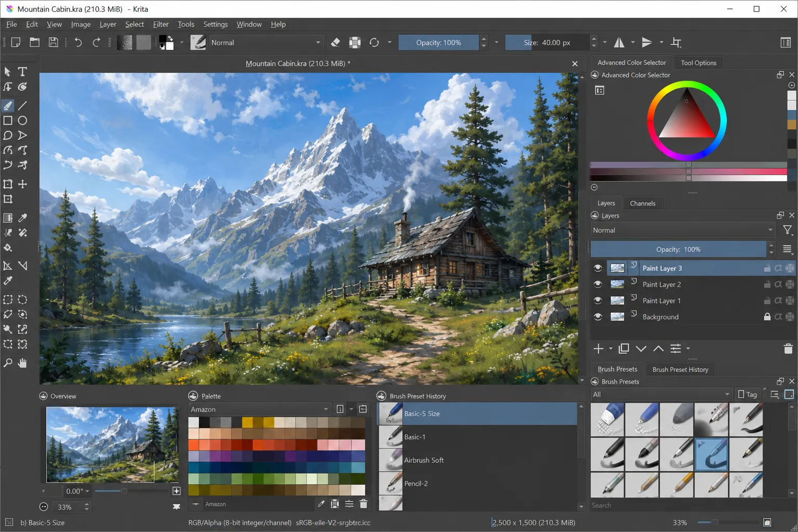Hide Paint Layer 3 with eye icon
798x532 pixels.
598,268
